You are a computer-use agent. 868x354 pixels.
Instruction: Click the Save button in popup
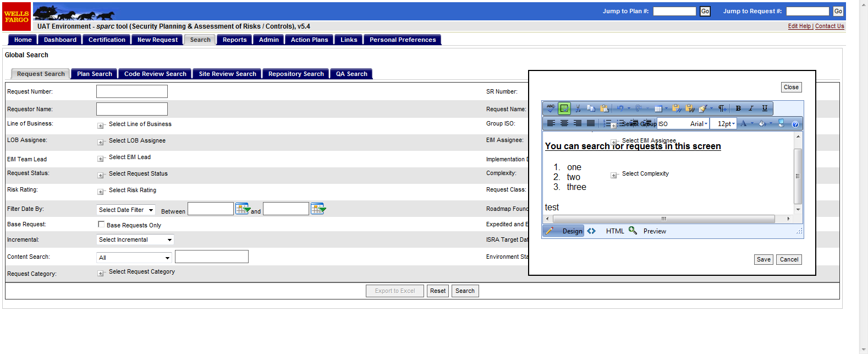point(763,259)
